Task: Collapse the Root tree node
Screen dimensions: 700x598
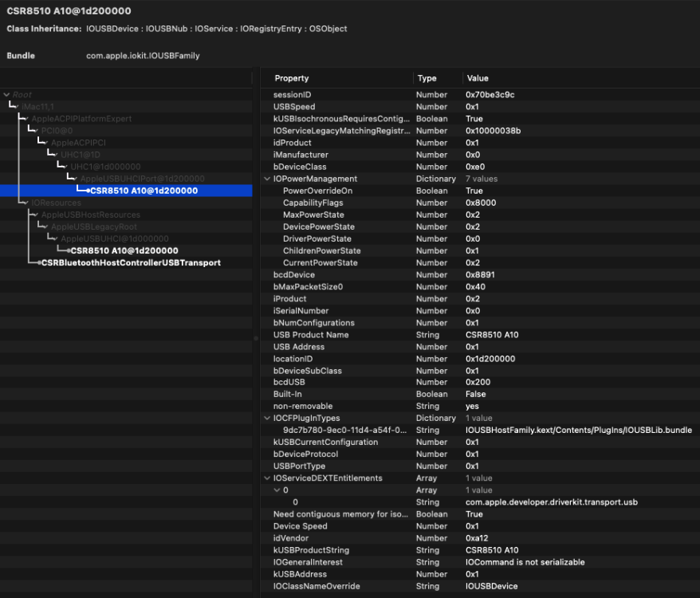Action: click(x=6, y=95)
